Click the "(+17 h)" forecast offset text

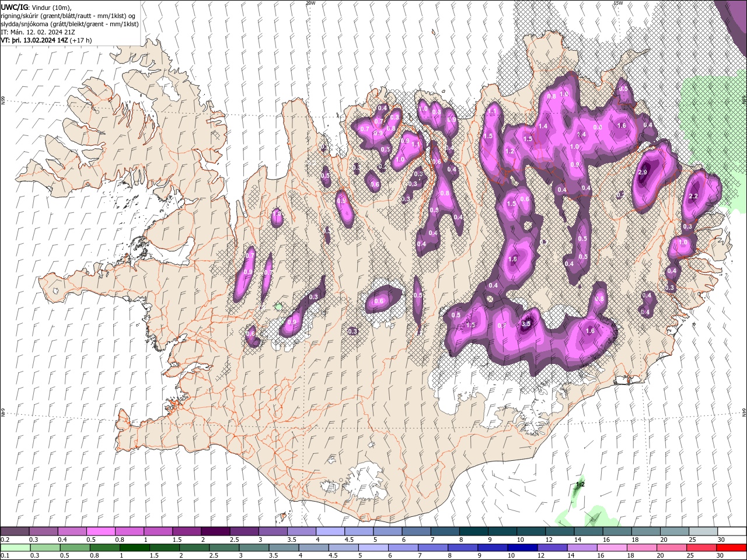80,41
